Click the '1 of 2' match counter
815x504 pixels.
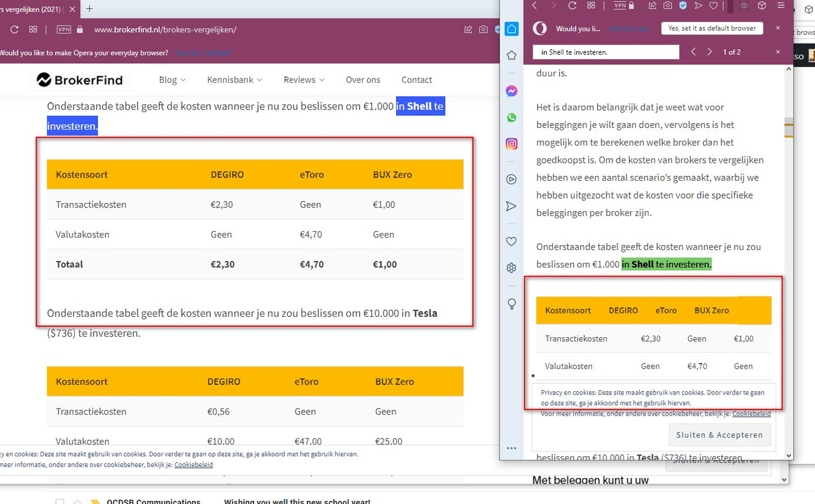(x=732, y=52)
